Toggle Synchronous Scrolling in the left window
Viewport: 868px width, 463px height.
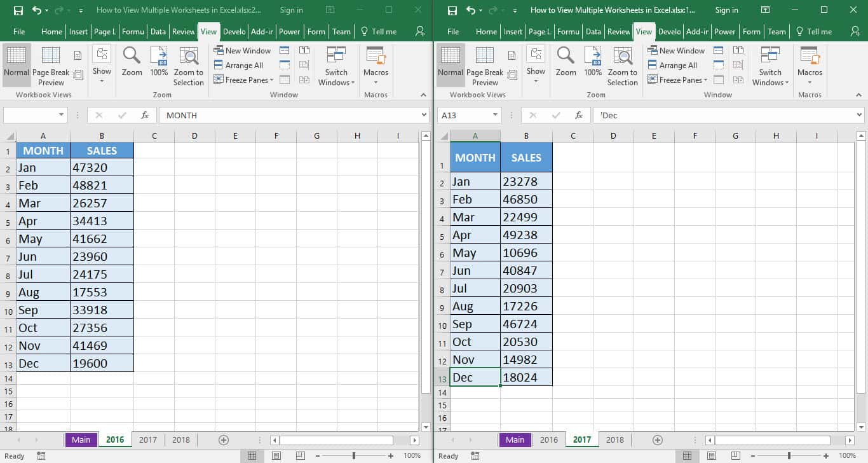point(304,65)
